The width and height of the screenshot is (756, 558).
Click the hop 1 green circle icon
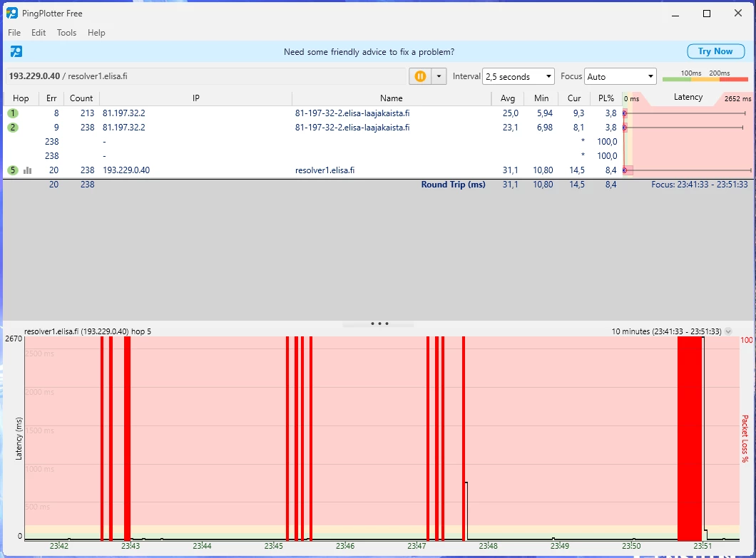pos(13,113)
